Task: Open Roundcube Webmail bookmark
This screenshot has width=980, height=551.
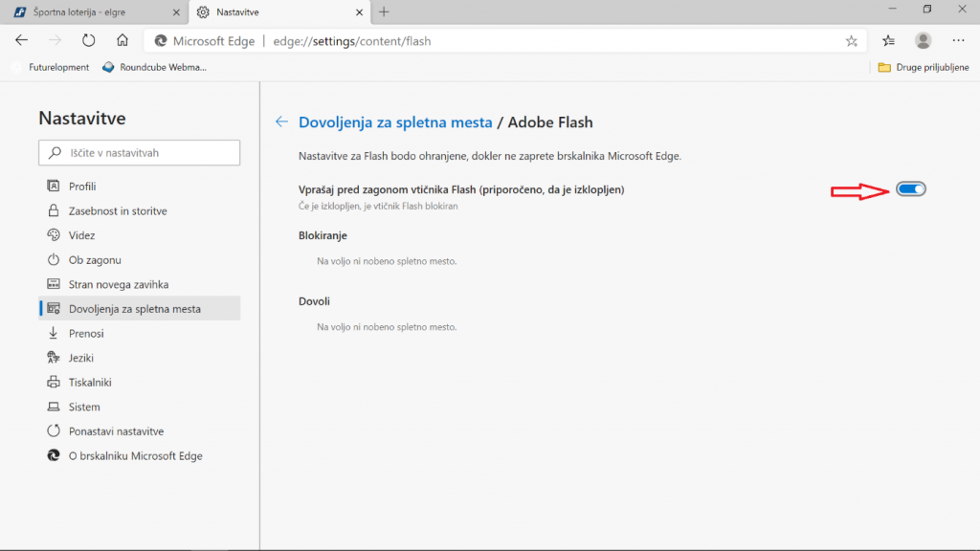Action: click(154, 67)
